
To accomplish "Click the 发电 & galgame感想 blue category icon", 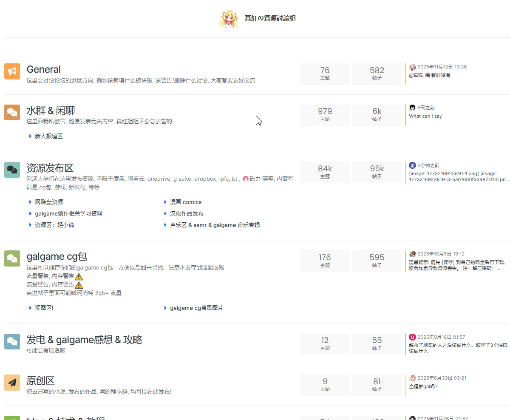I will click(x=12, y=341).
